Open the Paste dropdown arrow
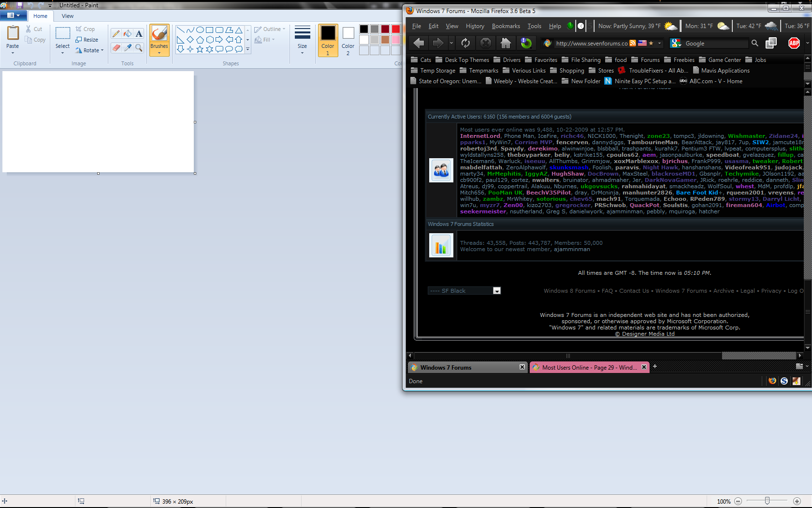Screen dimensions: 812x508 [13, 53]
